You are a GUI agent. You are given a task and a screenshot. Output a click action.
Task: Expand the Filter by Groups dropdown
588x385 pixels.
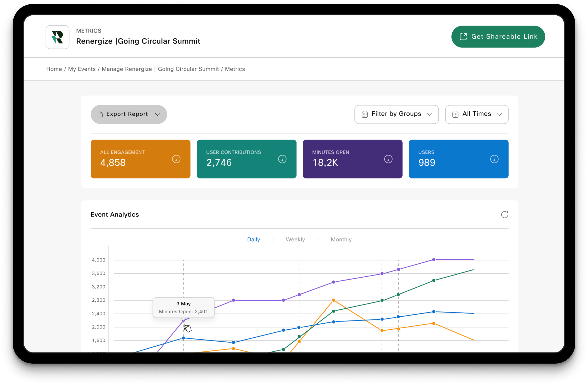[397, 114]
